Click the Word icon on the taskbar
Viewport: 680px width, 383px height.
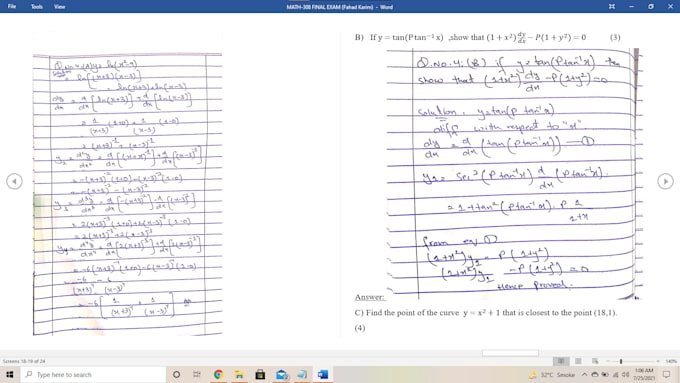323,374
